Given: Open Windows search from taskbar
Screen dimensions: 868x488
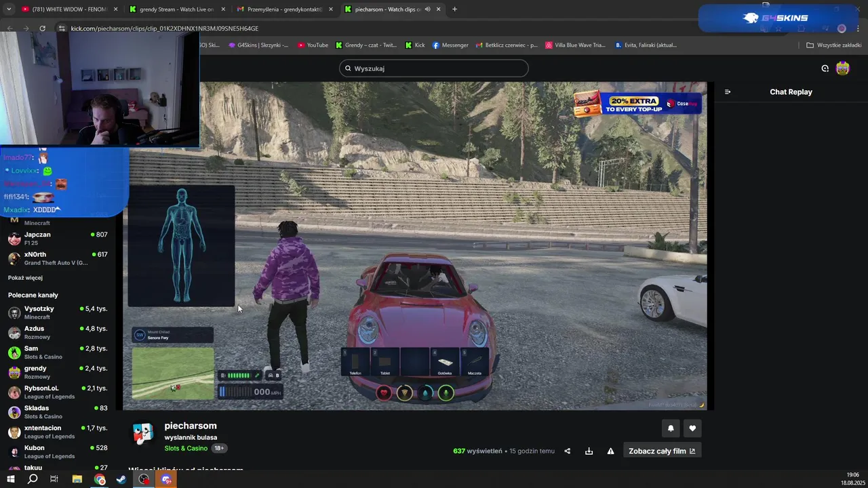Looking at the screenshot, I should click(33, 479).
